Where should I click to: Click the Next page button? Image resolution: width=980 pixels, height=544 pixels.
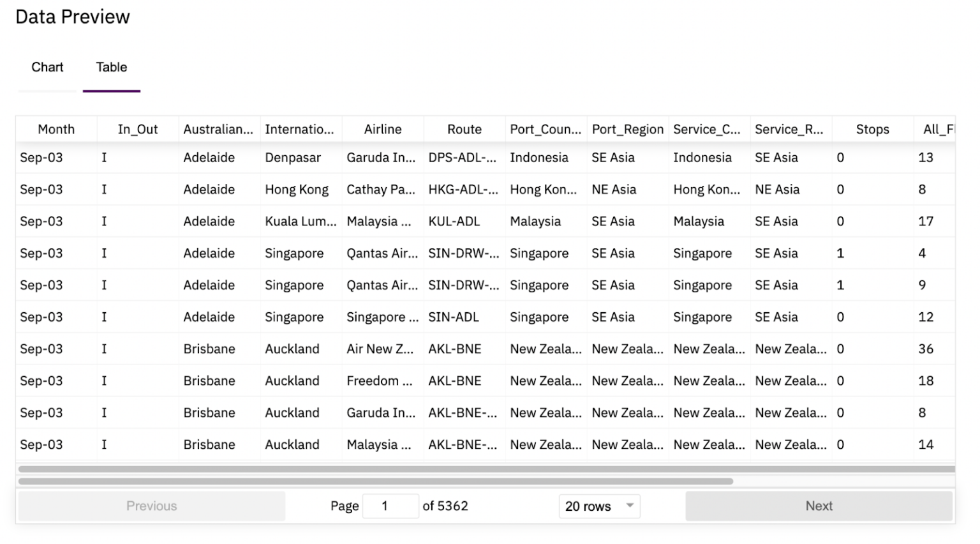(819, 506)
